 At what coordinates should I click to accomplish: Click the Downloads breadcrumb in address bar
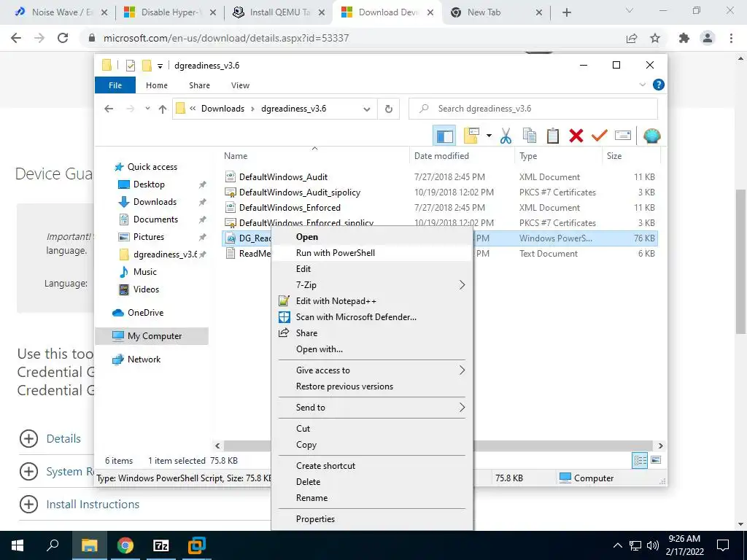(x=222, y=109)
